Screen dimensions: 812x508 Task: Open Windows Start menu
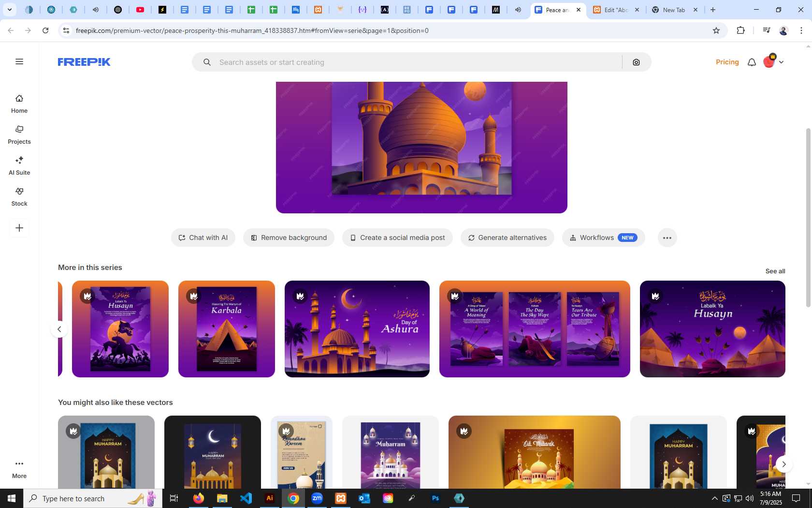(x=12, y=498)
